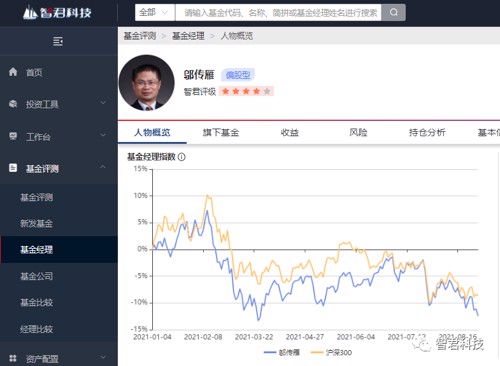Collapse sidebar with the hamburger menu icon
Screen dimensions: 500x366
(x=58, y=41)
